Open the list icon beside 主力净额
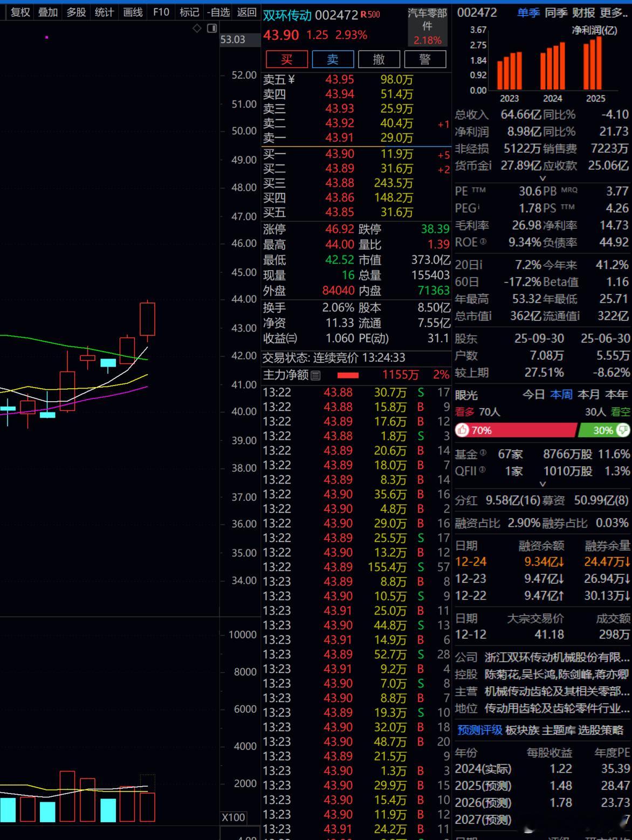The width and height of the screenshot is (632, 840). tap(316, 375)
